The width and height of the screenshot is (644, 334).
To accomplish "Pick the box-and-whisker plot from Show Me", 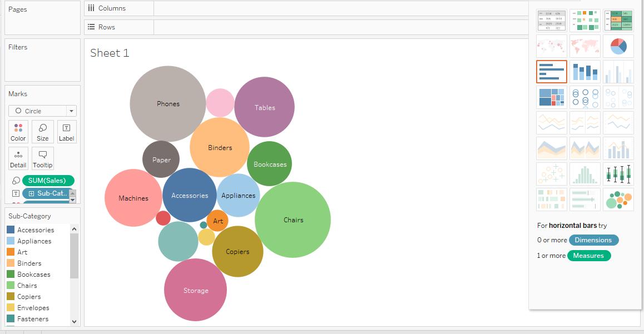I will pos(618,174).
